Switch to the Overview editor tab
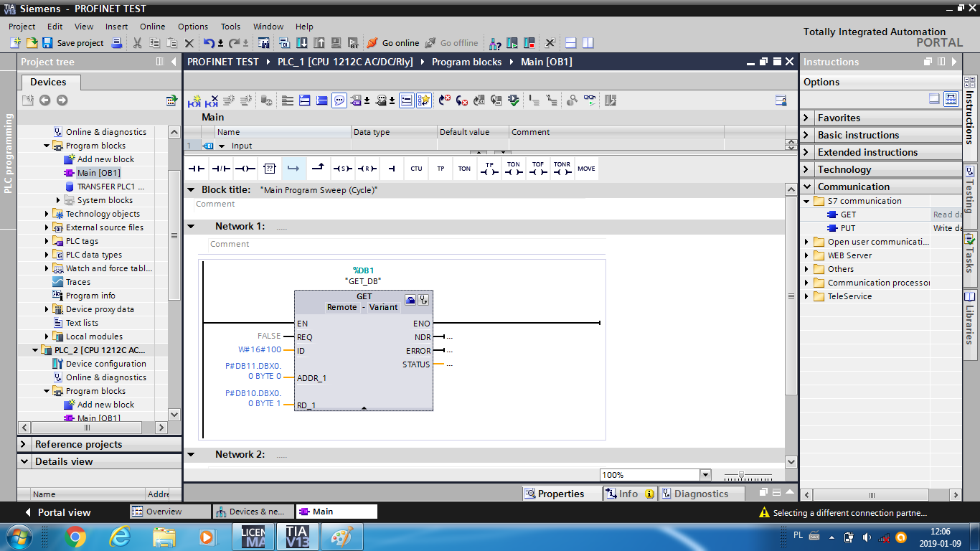Screen dimensions: 980x551 coord(171,512)
